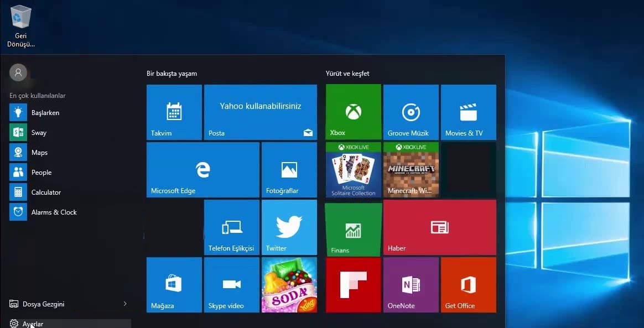Launch the Candy Crush Soda tile
Screen dimensions: 644x328
[x=289, y=284]
